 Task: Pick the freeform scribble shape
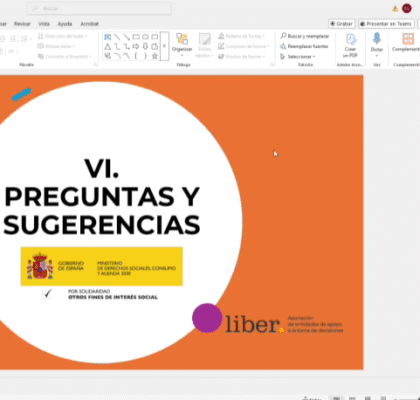click(108, 56)
